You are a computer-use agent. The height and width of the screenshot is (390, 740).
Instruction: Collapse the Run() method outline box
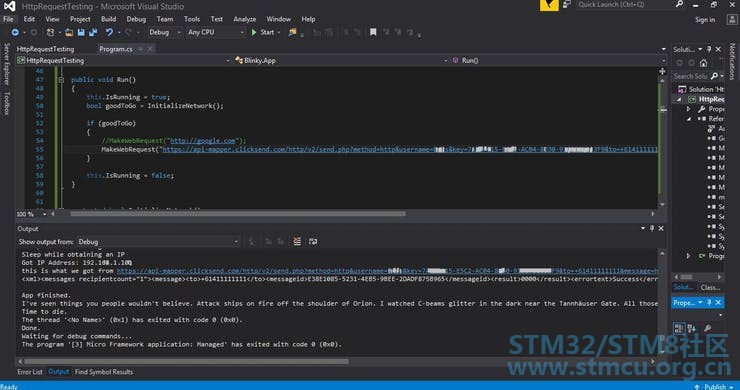coord(61,80)
